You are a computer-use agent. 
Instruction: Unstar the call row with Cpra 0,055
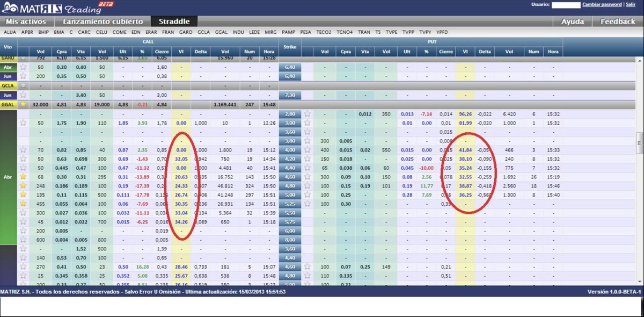(x=23, y=204)
